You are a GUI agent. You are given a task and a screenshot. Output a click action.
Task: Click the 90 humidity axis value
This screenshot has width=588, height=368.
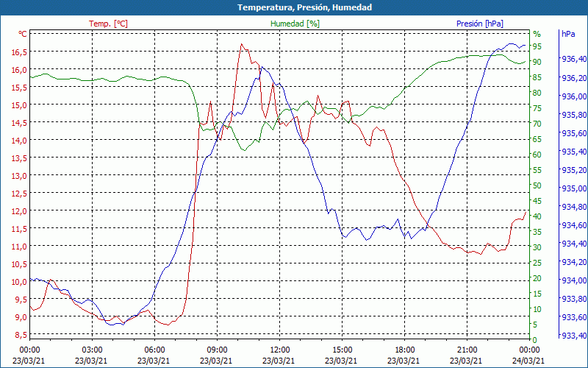point(537,62)
